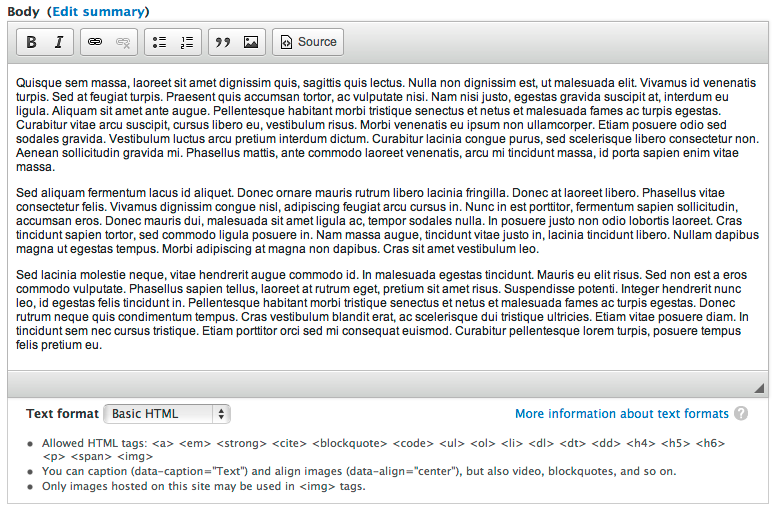The height and width of the screenshot is (513, 777).
Task: Open the insert Image dialog
Action: 250,42
